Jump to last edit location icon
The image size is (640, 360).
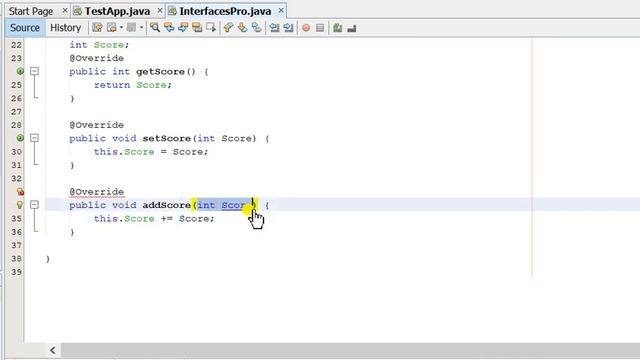click(x=97, y=28)
